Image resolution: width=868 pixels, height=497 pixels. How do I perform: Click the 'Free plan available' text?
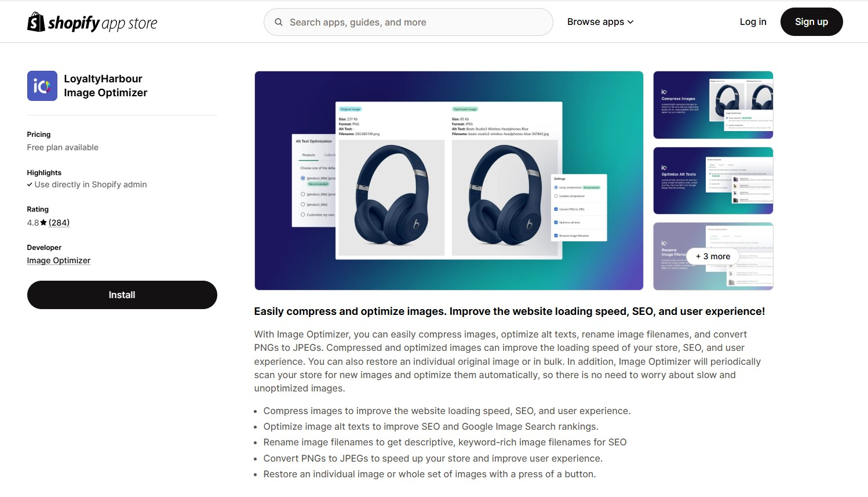(63, 147)
